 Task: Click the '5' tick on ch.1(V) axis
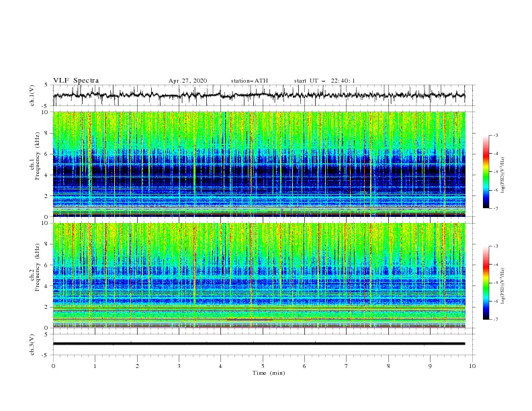(x=46, y=85)
